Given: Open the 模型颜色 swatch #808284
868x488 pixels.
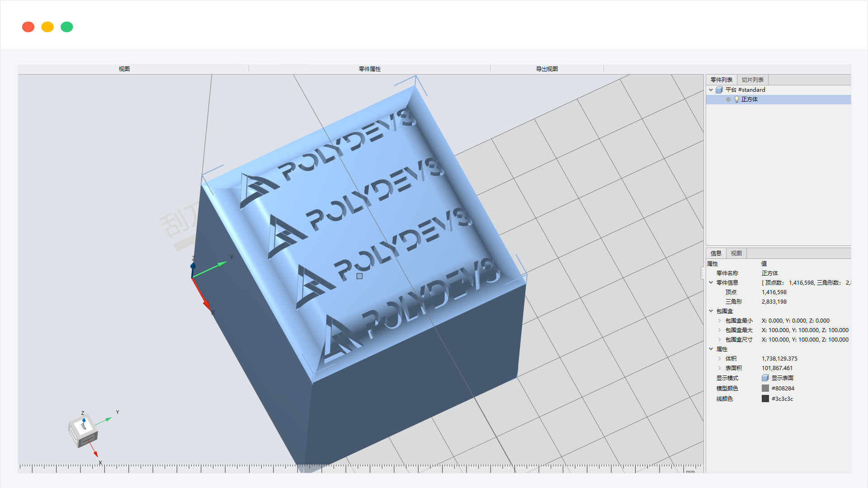Looking at the screenshot, I should tap(765, 389).
